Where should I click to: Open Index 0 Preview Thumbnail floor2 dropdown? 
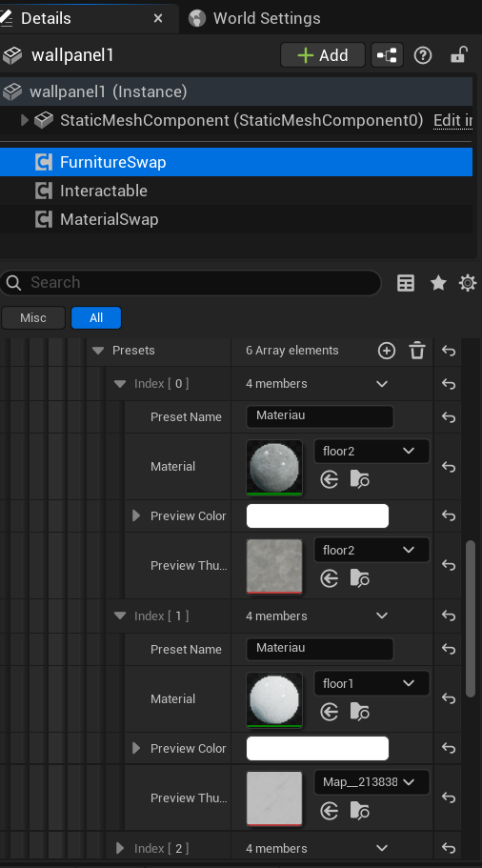coord(372,551)
